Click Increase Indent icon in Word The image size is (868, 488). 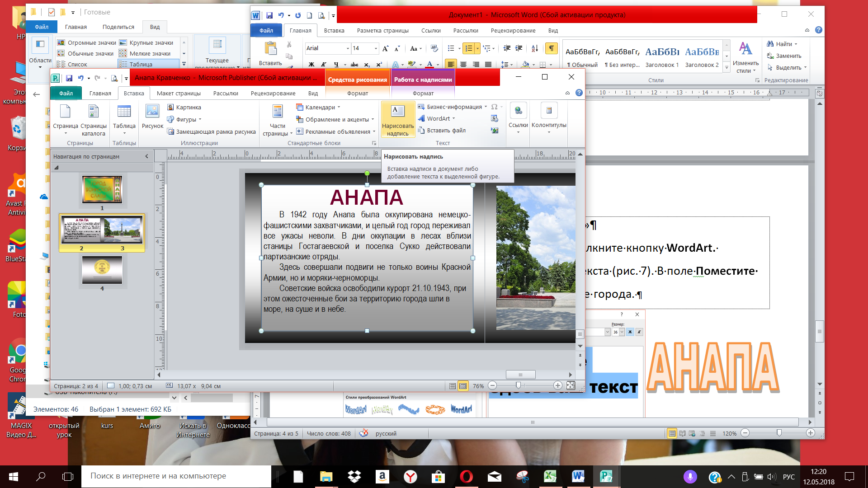point(519,48)
